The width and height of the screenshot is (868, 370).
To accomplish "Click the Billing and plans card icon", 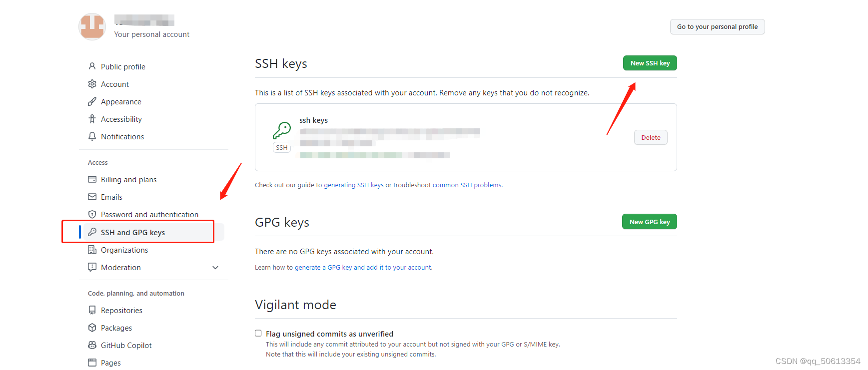I will click(x=92, y=179).
